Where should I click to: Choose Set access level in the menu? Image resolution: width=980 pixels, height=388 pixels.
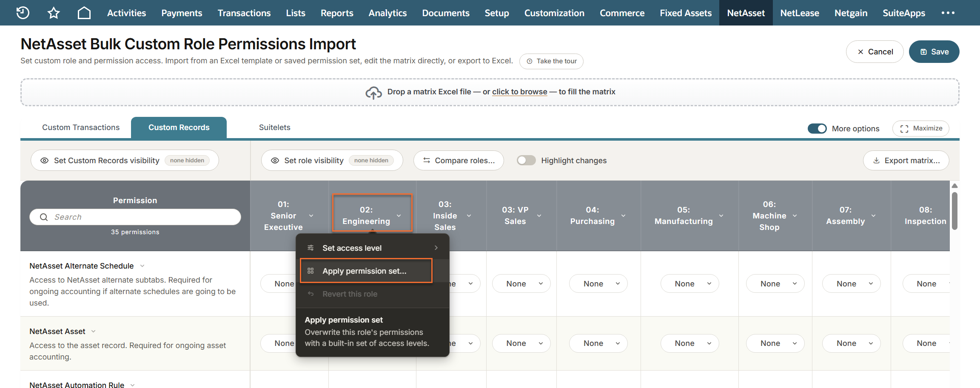coord(373,248)
